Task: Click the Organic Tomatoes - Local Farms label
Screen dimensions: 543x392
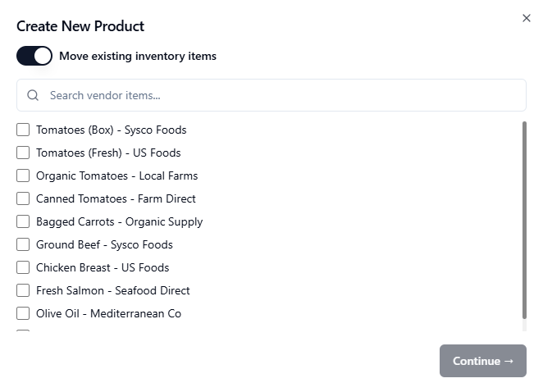Action: pos(116,175)
